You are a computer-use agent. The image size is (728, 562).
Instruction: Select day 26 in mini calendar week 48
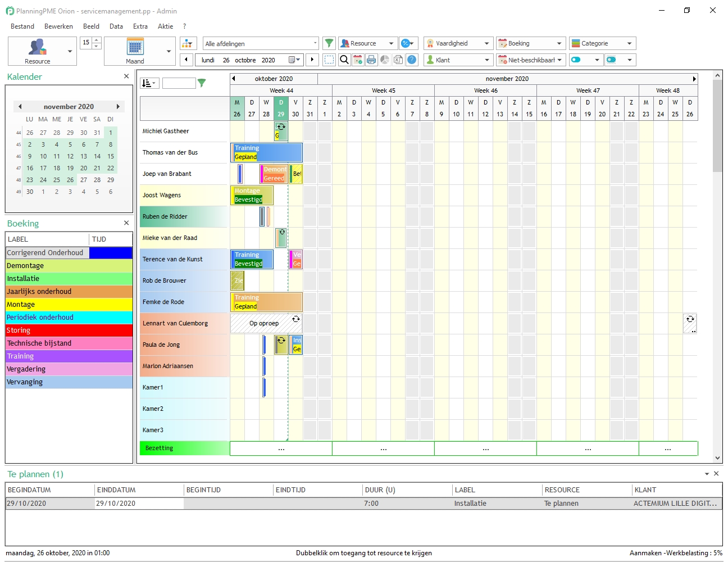(70, 180)
